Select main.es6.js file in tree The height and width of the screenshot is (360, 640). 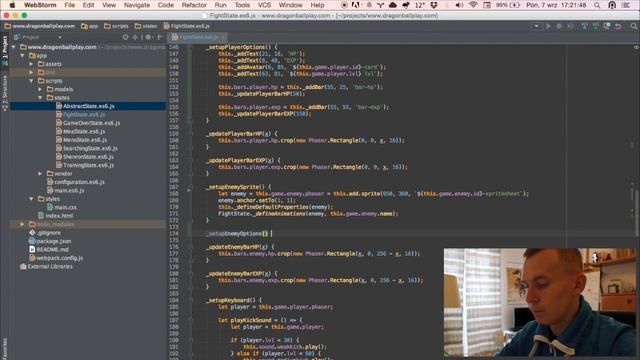[x=69, y=191]
